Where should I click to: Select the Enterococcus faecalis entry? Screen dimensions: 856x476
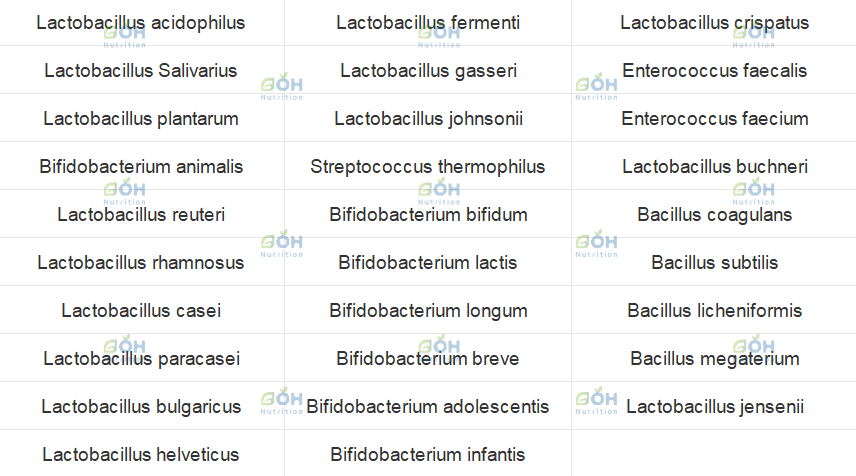(714, 71)
